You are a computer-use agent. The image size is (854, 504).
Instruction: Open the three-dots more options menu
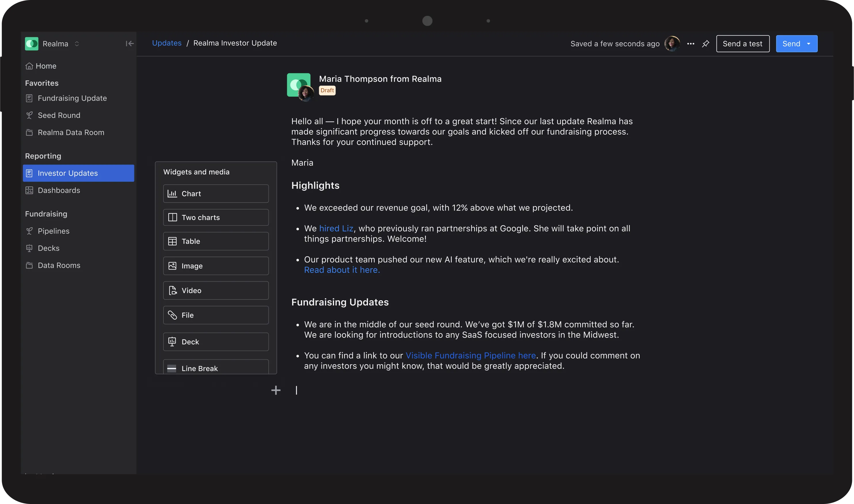click(x=691, y=44)
